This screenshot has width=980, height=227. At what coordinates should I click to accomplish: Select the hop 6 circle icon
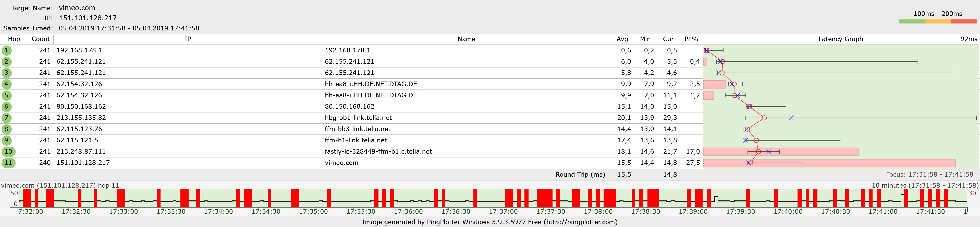coord(6,107)
